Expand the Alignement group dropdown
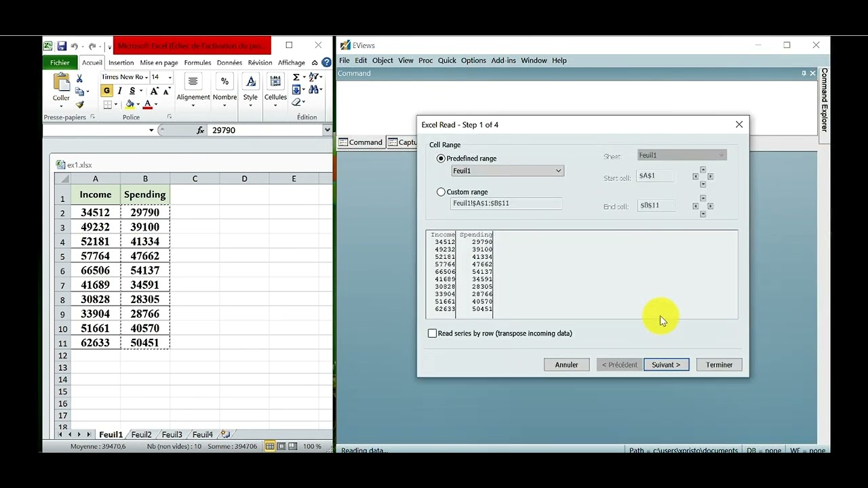The height and width of the screenshot is (488, 868). click(x=193, y=105)
